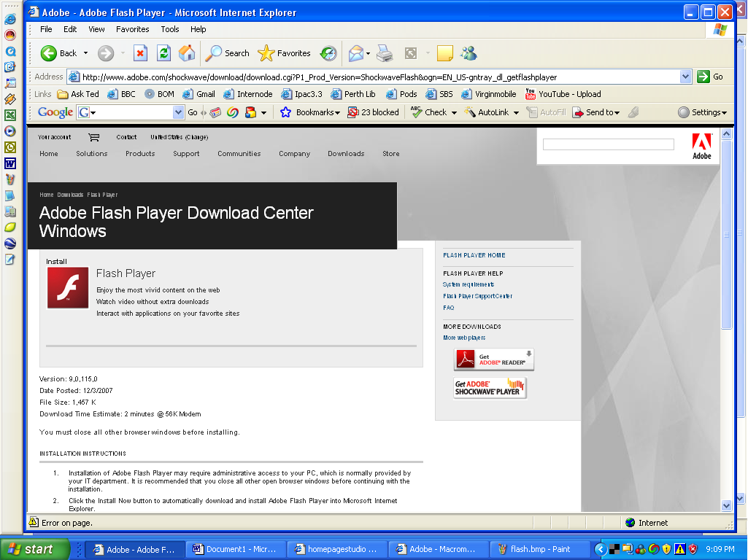Click the shopping cart icon

[94, 137]
